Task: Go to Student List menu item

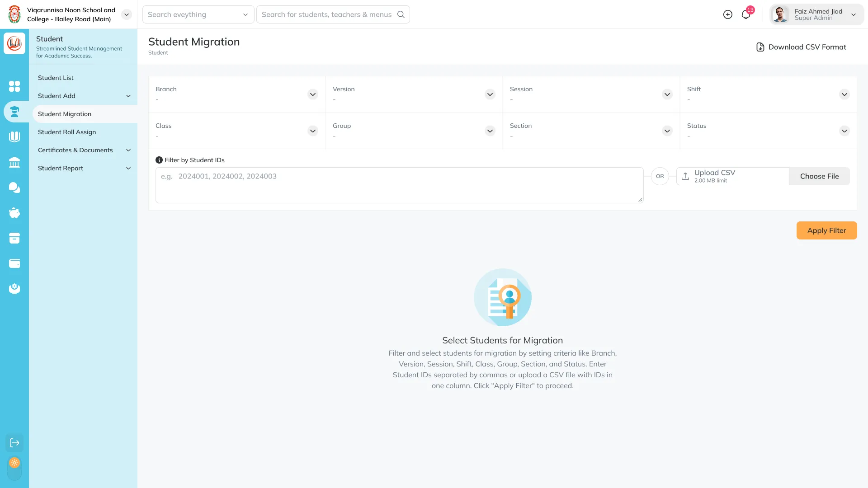Action: pos(56,78)
